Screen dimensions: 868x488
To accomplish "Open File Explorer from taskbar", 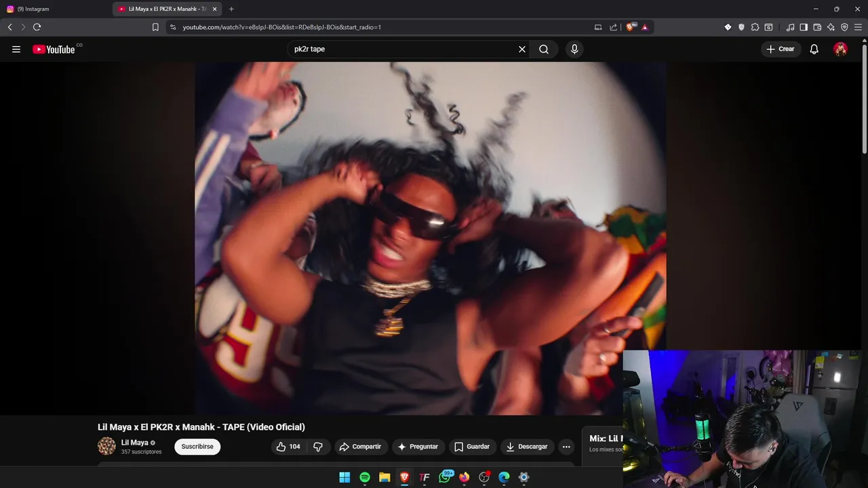I will click(x=384, y=477).
